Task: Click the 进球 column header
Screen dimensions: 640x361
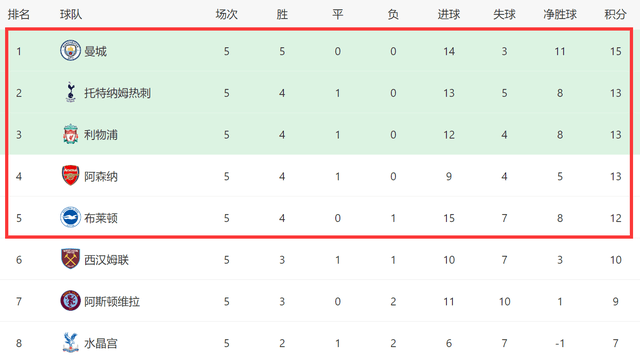Action: (449, 15)
